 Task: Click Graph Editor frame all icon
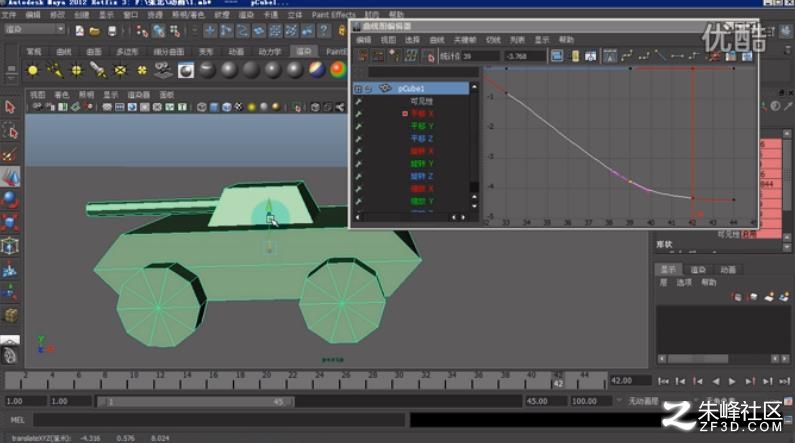click(x=557, y=56)
